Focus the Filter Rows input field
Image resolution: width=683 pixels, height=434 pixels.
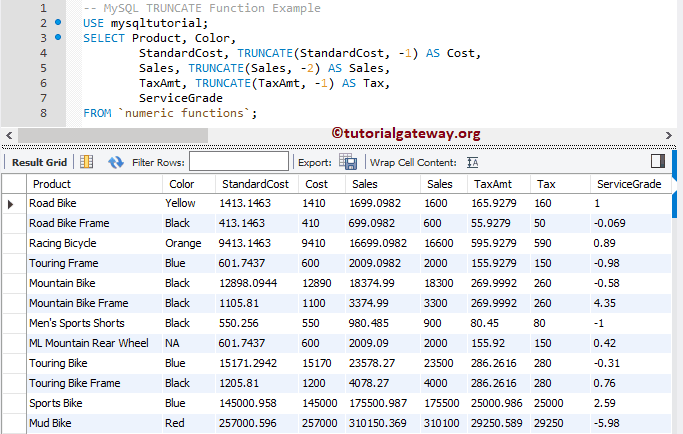(x=239, y=162)
